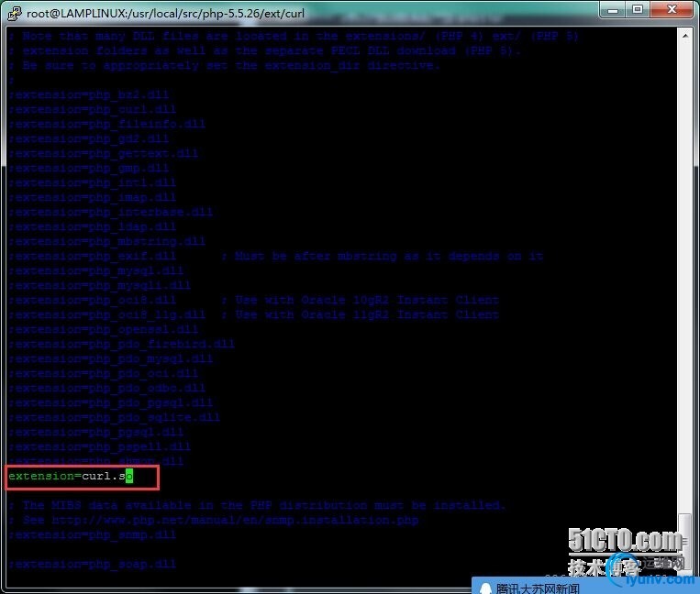Click the ;extension=php_curl.dll line
Viewport: 700px width, 594px height.
(x=92, y=109)
